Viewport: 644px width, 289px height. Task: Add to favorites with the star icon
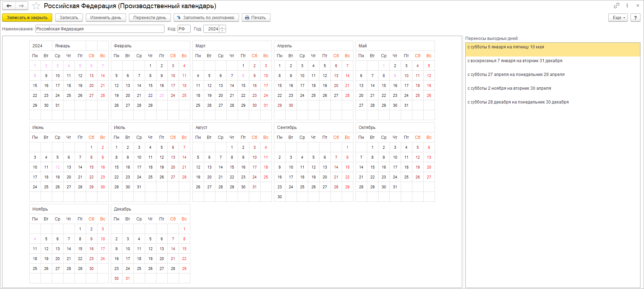point(36,6)
